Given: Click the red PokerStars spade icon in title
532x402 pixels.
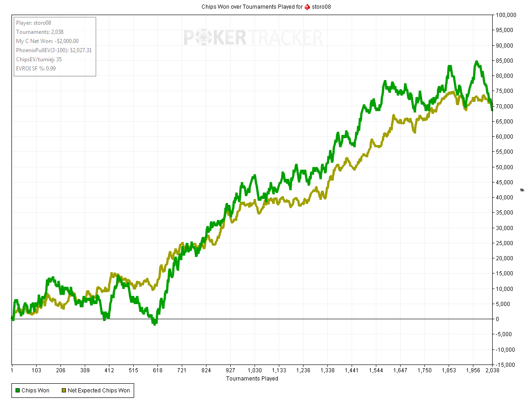Looking at the screenshot, I should click(307, 7).
